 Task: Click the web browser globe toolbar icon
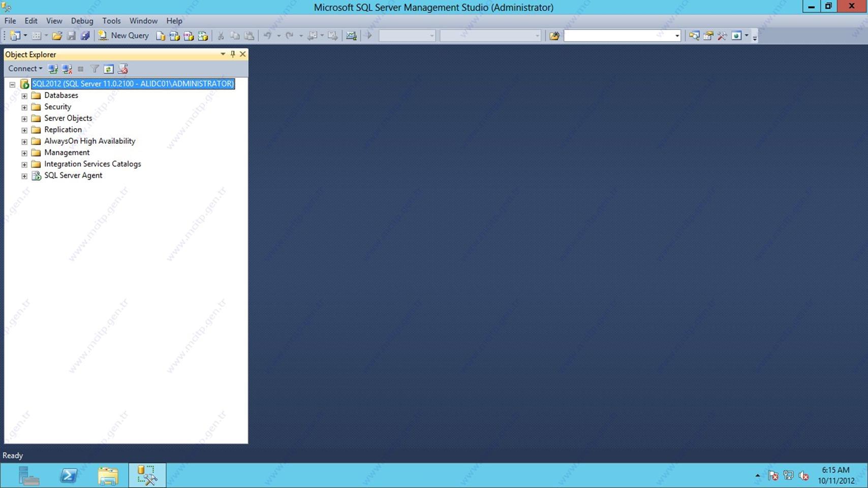pyautogui.click(x=736, y=36)
